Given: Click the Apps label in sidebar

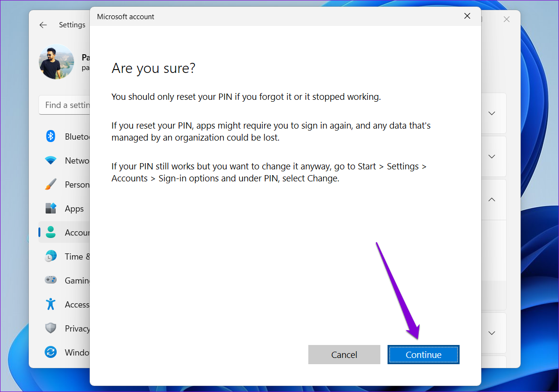Looking at the screenshot, I should (74, 209).
